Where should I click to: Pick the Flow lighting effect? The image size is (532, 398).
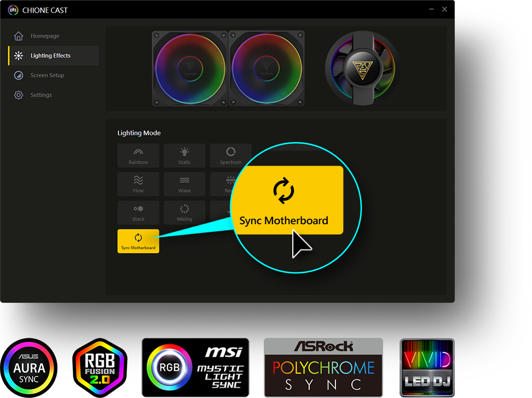tap(138, 184)
